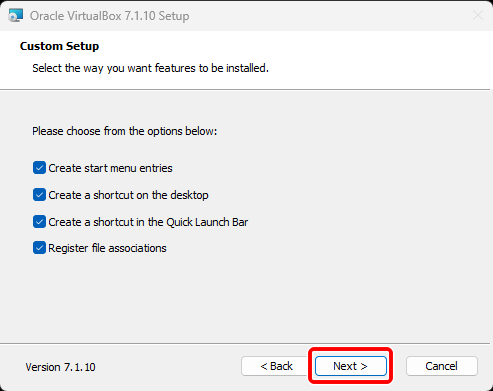
Task: Continue setup with the Next > button
Action: [x=351, y=366]
